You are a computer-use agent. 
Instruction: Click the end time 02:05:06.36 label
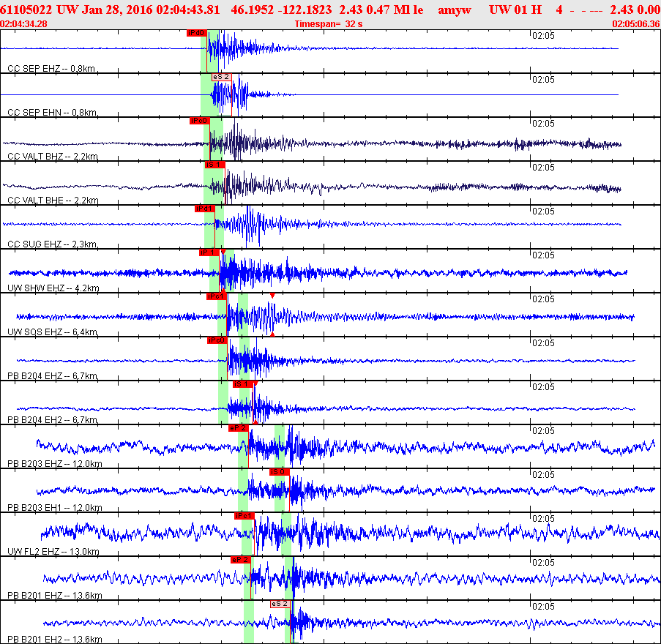tap(635, 24)
